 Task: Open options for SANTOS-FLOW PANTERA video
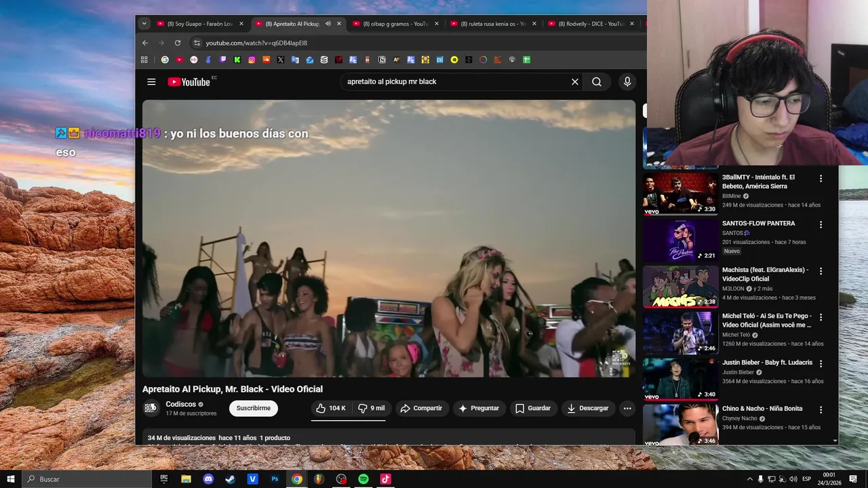[x=821, y=224]
